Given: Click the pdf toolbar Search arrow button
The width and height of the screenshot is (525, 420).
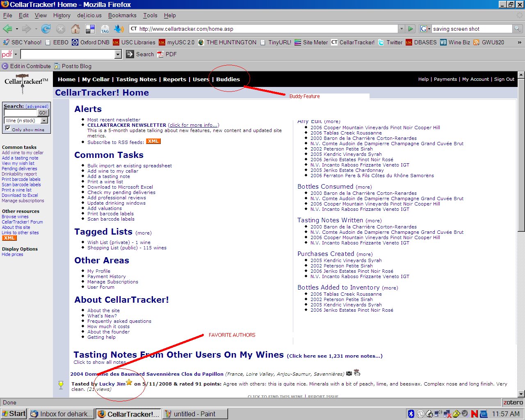Looking at the screenshot, I should tap(130, 54).
